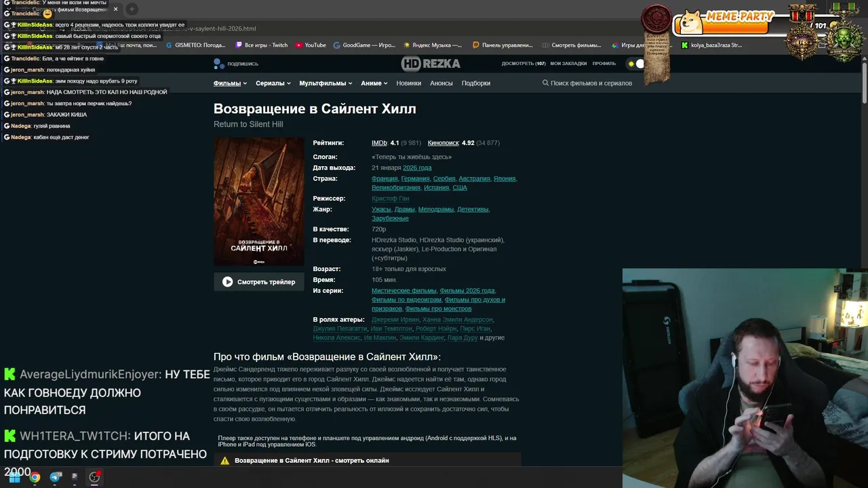Open the YouTube bookmark
The width and height of the screenshot is (868, 488).
click(311, 45)
